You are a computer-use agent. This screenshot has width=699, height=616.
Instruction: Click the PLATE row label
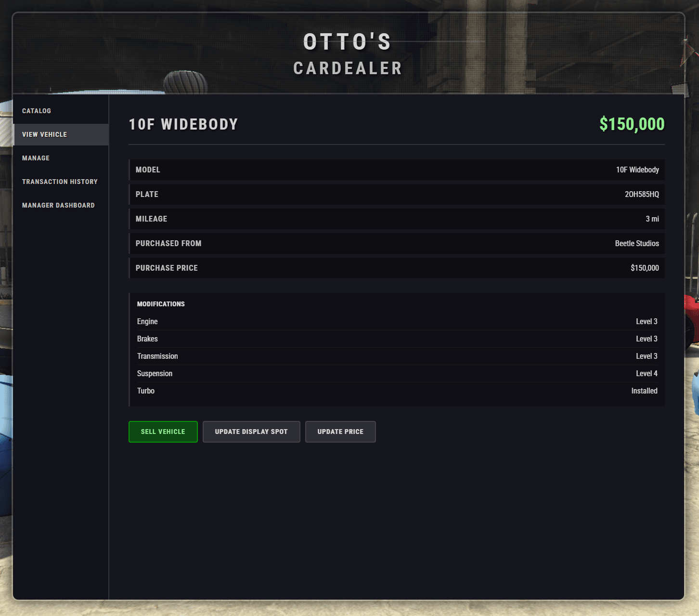pos(147,194)
